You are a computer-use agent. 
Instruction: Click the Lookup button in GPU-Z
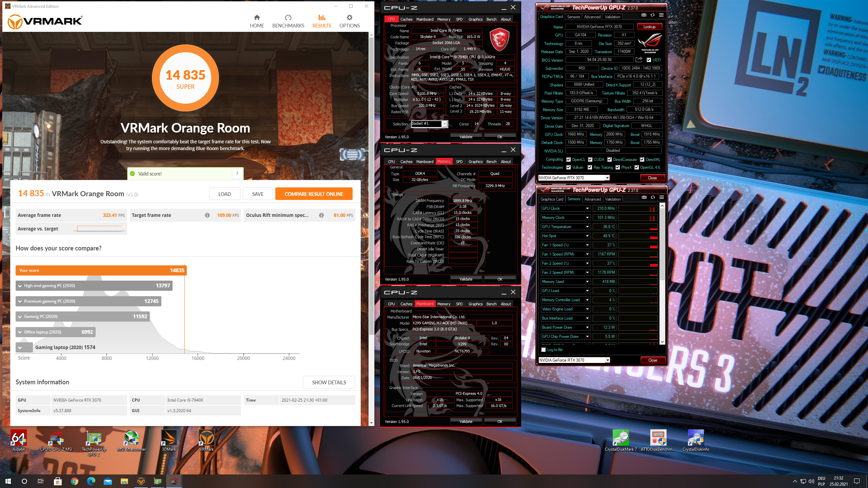pyautogui.click(x=649, y=27)
